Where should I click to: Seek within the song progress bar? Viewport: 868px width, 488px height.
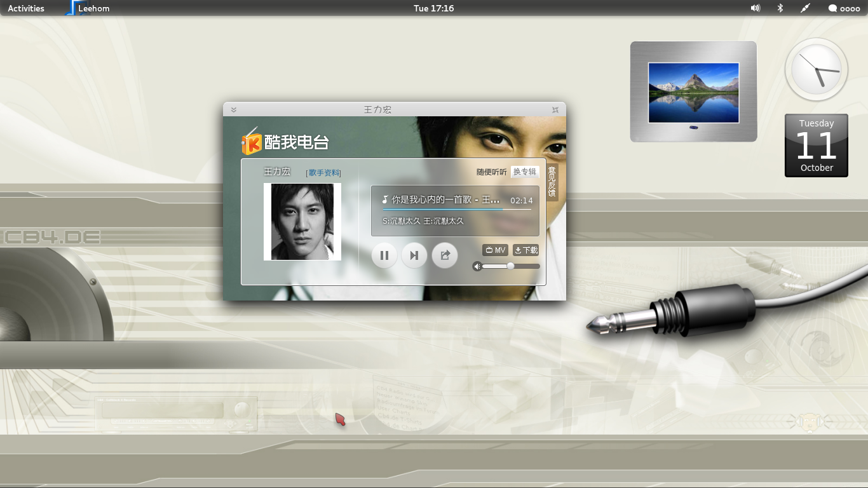coord(457,209)
